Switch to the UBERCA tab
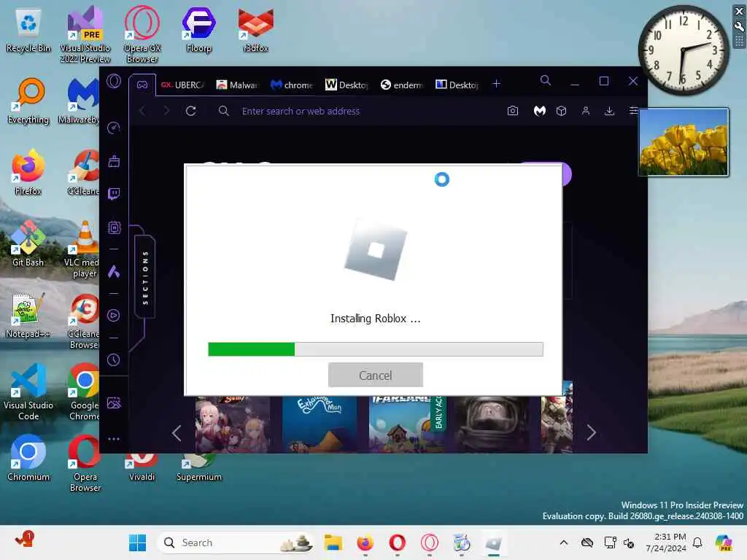747x560 pixels. [182, 85]
